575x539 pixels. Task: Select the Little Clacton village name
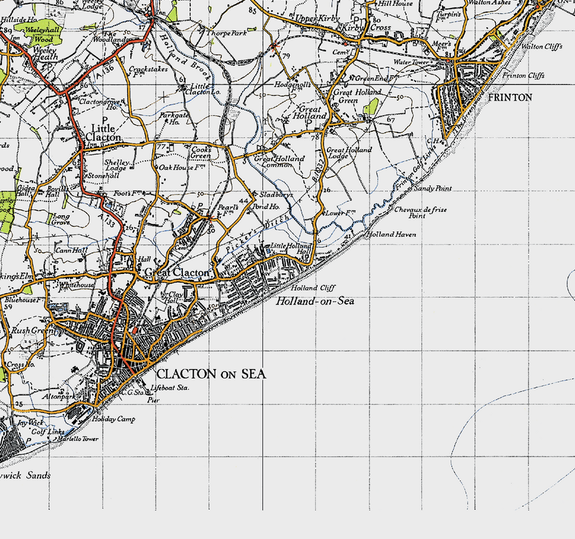(x=103, y=133)
